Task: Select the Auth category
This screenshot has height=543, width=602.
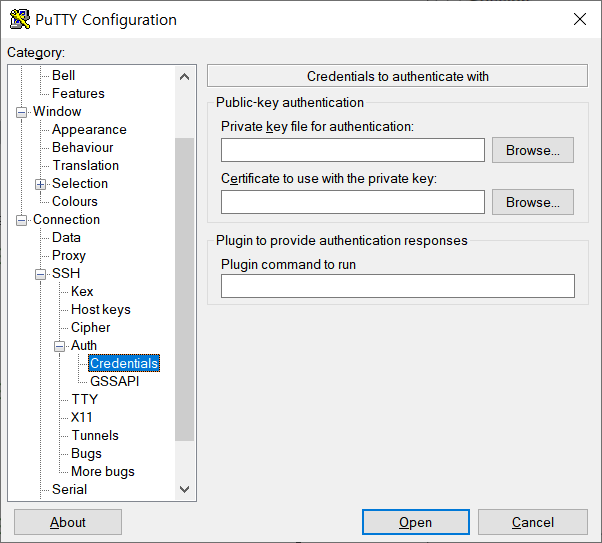Action: (84, 346)
